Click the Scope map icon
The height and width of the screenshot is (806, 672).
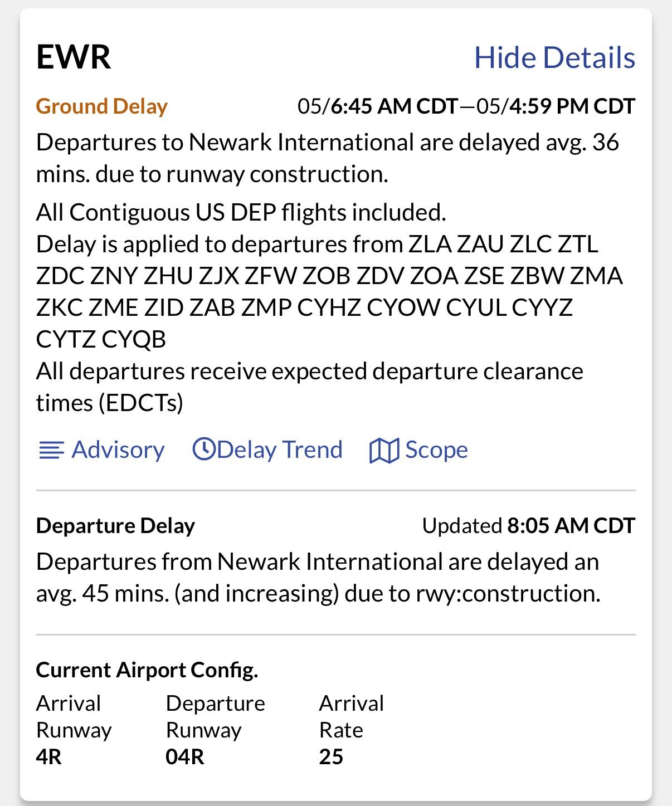click(x=383, y=450)
